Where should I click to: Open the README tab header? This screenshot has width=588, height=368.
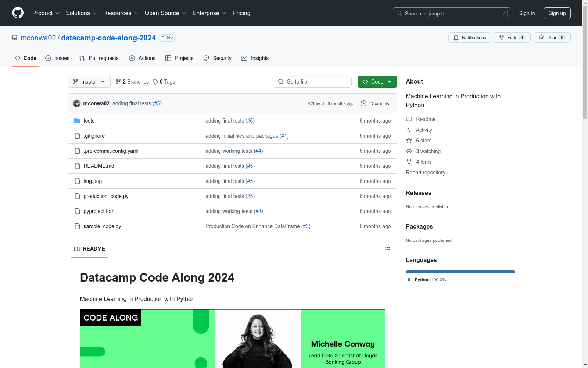click(x=90, y=249)
